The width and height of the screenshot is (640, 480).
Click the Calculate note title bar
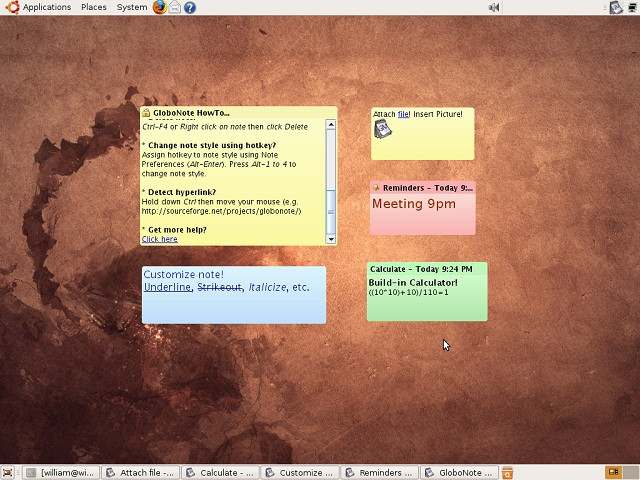point(427,269)
